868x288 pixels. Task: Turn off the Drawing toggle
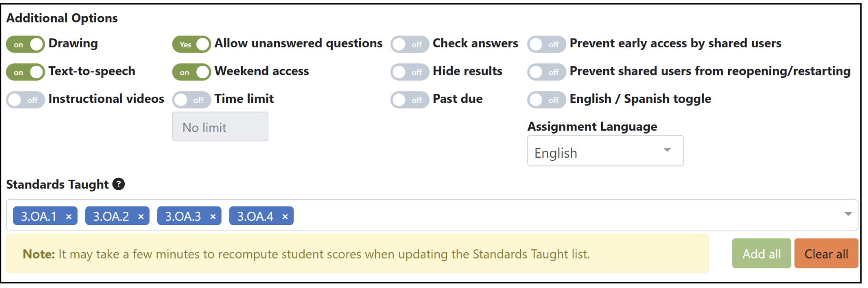point(25,44)
